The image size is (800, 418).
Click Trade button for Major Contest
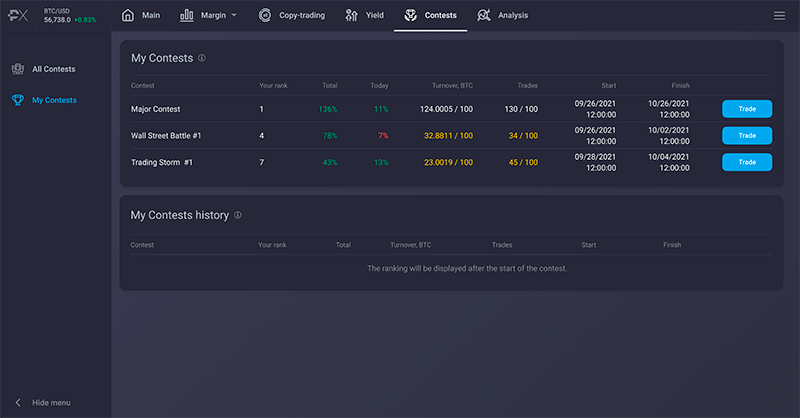coord(747,109)
